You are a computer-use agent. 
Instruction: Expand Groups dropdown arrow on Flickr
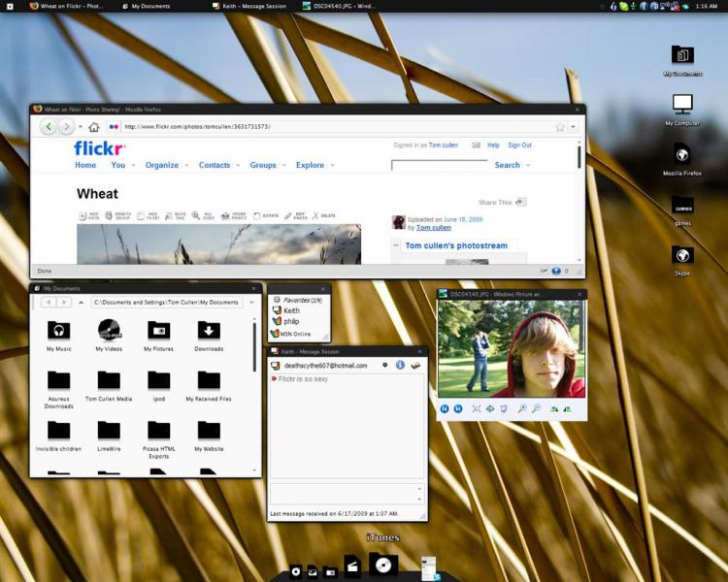(283, 165)
